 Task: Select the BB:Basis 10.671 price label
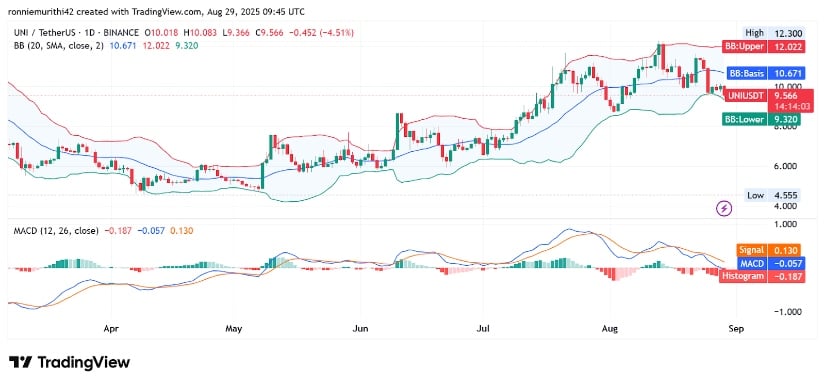tap(766, 73)
